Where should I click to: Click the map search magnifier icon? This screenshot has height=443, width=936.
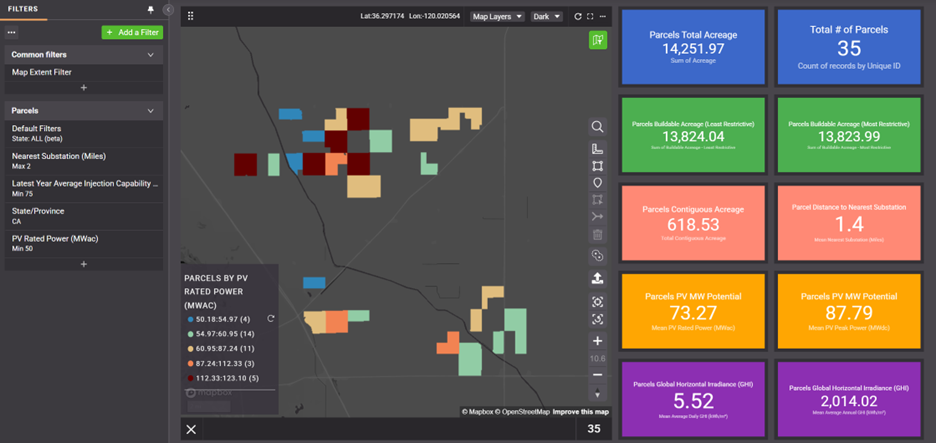(597, 127)
